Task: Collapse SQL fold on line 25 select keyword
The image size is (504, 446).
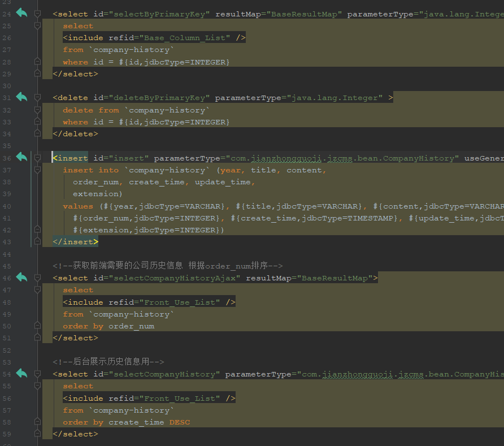Action: (38, 26)
